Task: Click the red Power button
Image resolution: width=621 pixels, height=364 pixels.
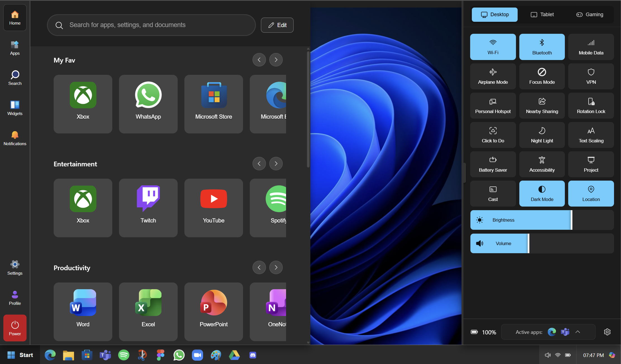Action: (x=15, y=328)
